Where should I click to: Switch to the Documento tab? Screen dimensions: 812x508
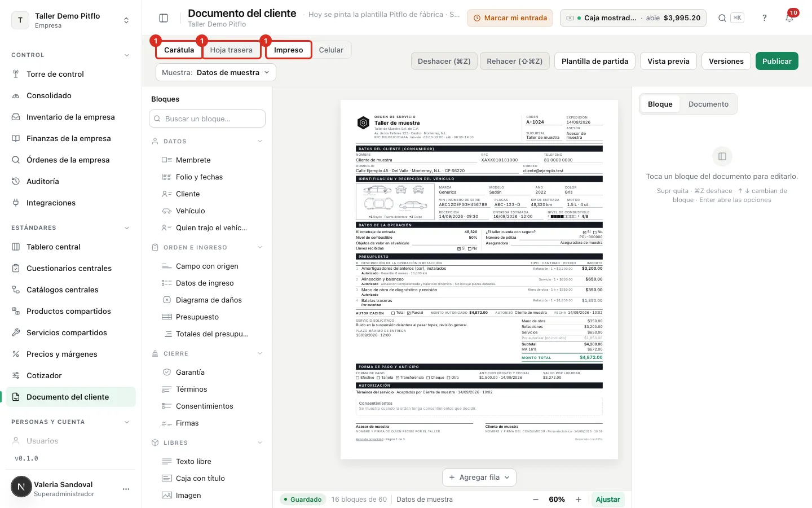[708, 104]
